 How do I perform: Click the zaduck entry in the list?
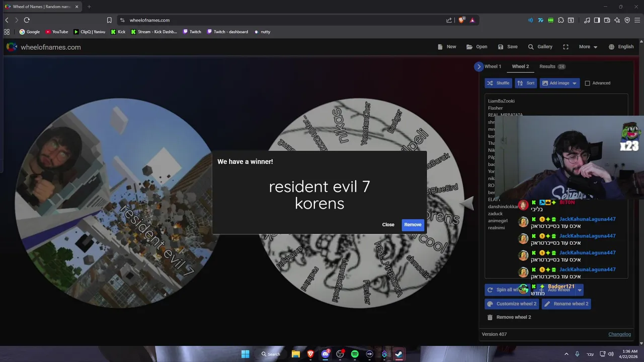495,214
